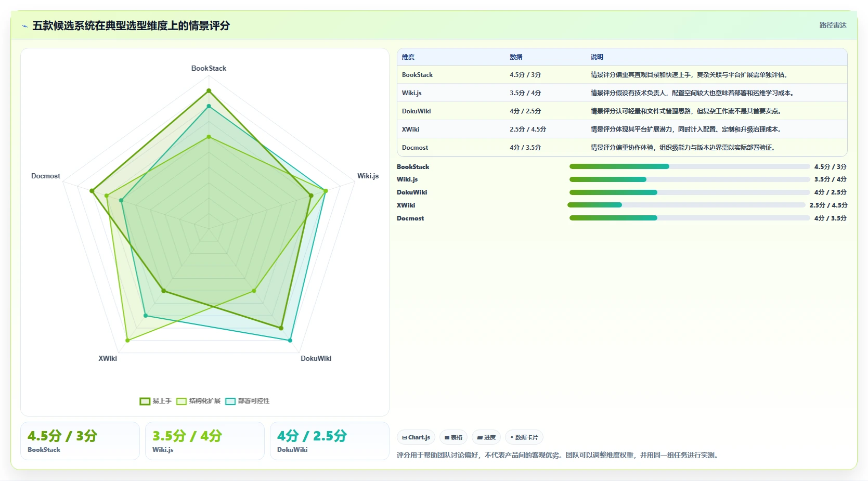
Task: Click the 易上手 data point on Docmost axis
Action: (x=92, y=191)
